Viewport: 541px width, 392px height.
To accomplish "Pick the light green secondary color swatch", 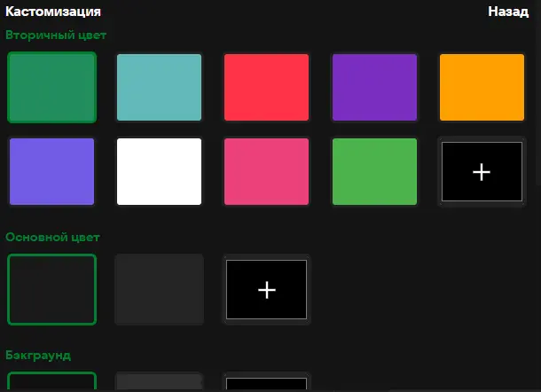I will coord(374,171).
